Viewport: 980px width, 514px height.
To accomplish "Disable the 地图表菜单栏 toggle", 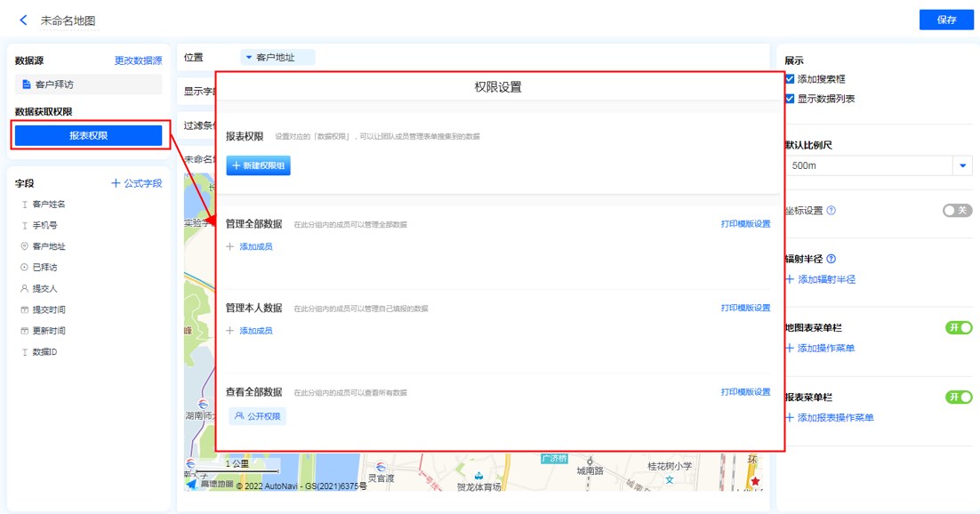I will [x=959, y=328].
